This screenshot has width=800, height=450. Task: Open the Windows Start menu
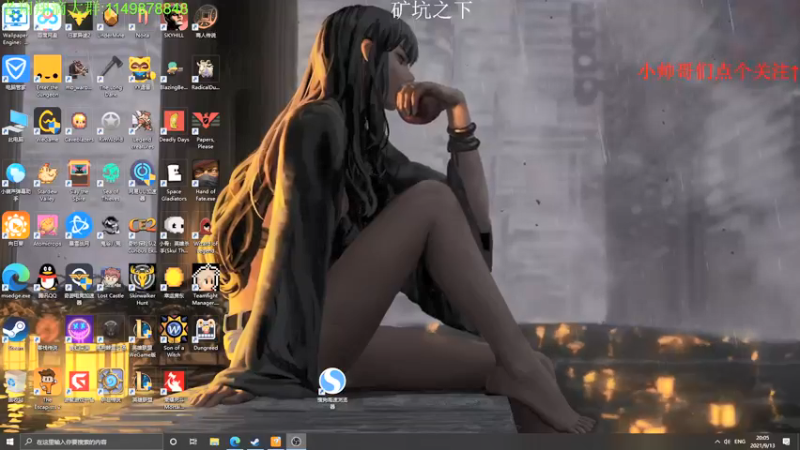[x=10, y=441]
